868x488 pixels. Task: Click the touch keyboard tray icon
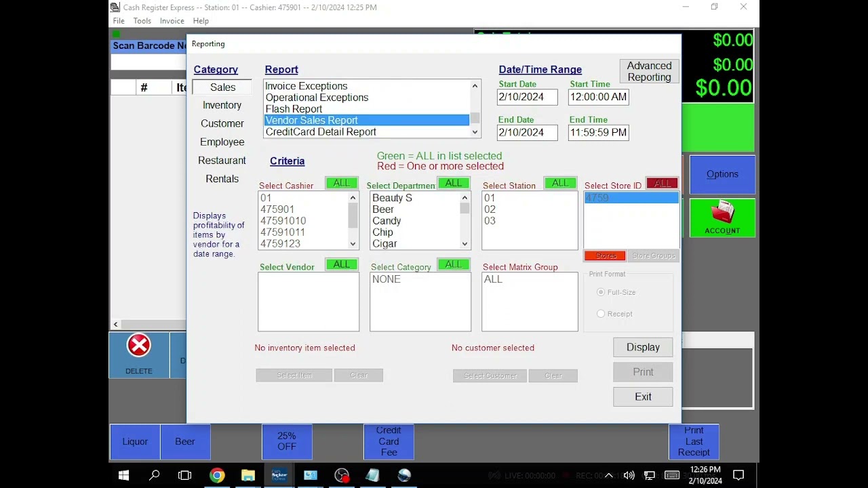click(x=672, y=475)
